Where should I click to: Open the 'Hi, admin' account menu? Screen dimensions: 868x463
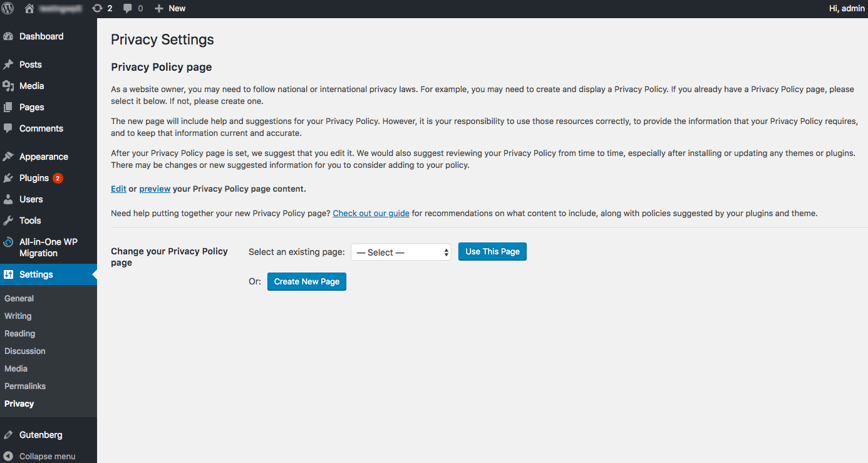pos(846,8)
